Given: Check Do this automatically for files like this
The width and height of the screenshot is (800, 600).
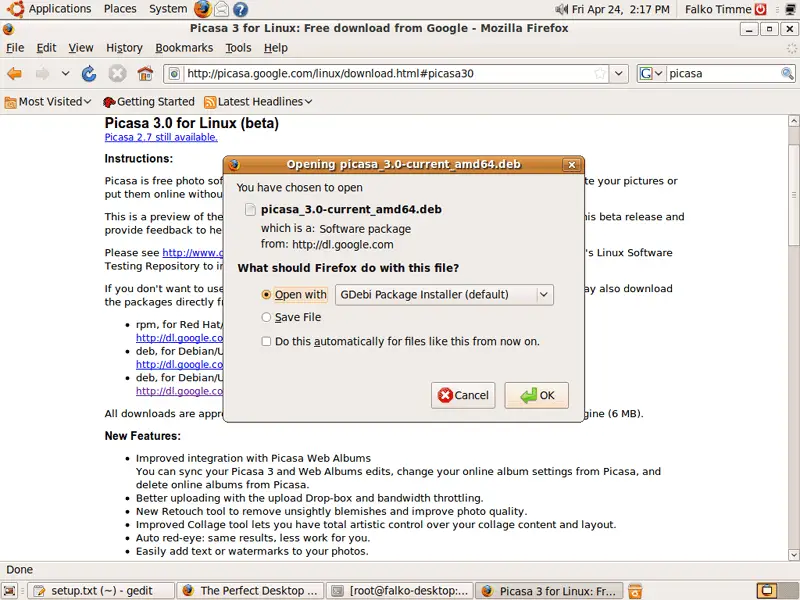Looking at the screenshot, I should (x=266, y=341).
